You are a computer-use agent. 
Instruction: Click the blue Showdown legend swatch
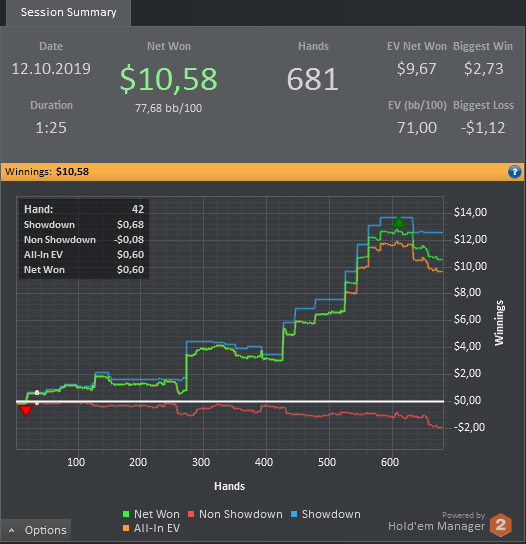(294, 514)
